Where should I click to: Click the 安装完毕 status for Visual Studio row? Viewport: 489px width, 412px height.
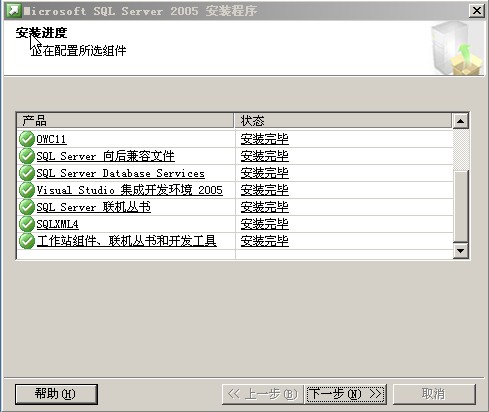point(265,190)
